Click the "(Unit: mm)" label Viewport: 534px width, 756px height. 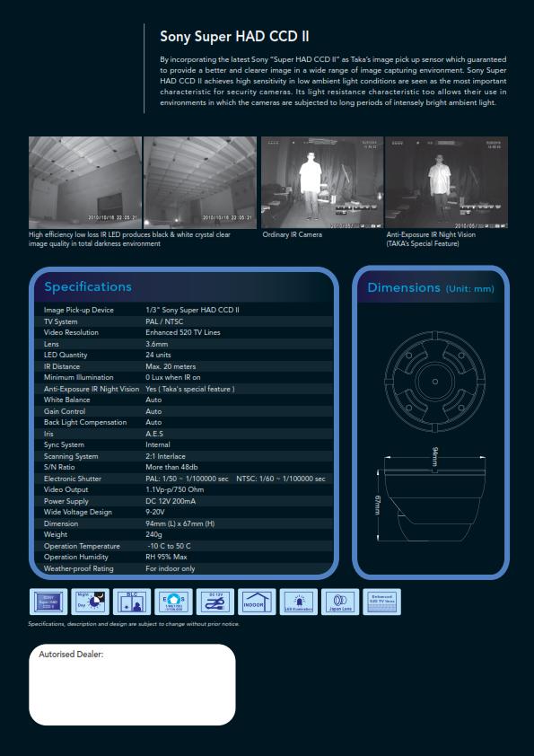pyautogui.click(x=470, y=289)
